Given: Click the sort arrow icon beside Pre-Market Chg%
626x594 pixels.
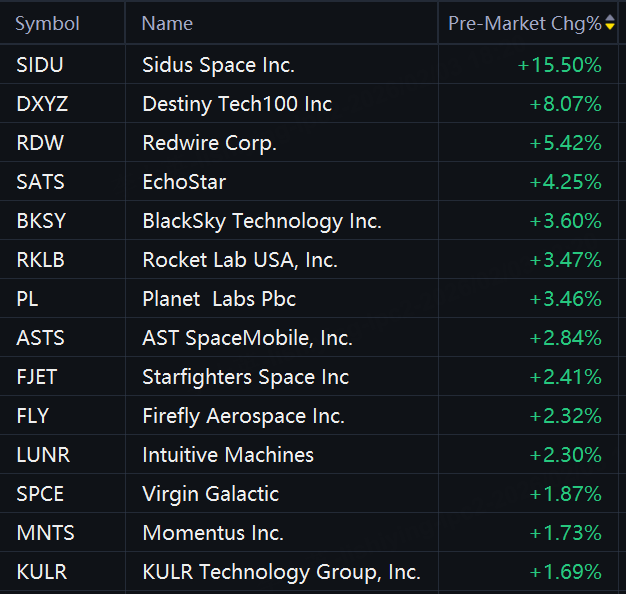Looking at the screenshot, I should [x=610, y=23].
